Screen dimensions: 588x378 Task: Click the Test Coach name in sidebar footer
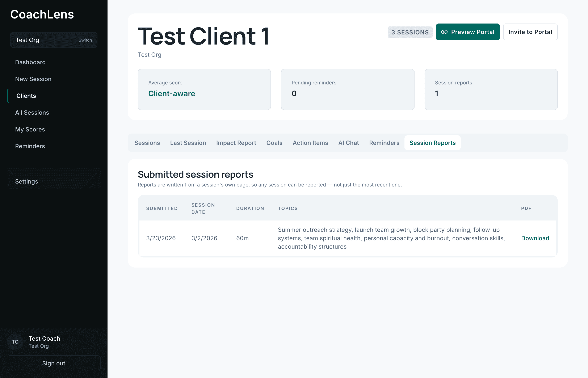[x=45, y=339]
